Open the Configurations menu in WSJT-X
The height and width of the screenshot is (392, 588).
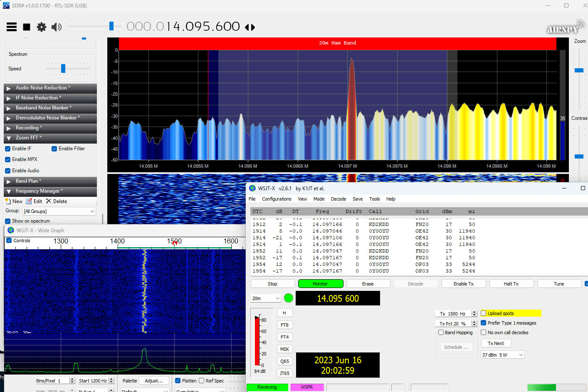277,199
